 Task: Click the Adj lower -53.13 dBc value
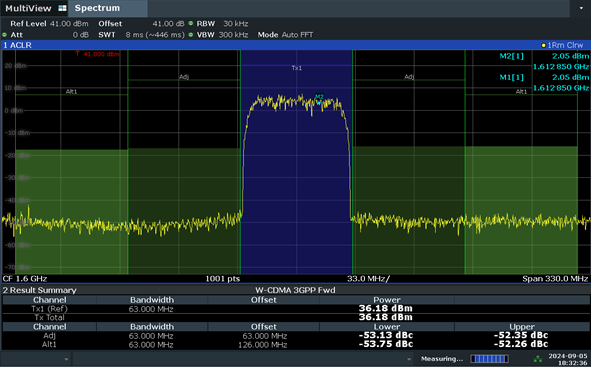pos(386,336)
